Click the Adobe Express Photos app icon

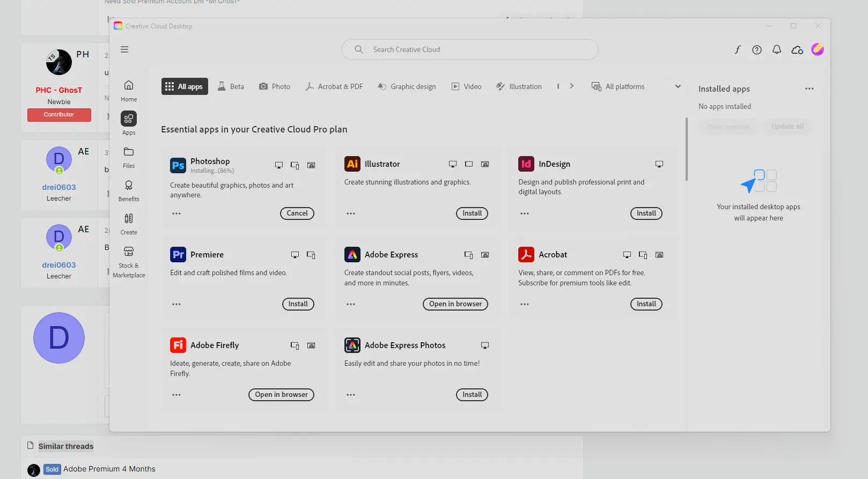(352, 345)
